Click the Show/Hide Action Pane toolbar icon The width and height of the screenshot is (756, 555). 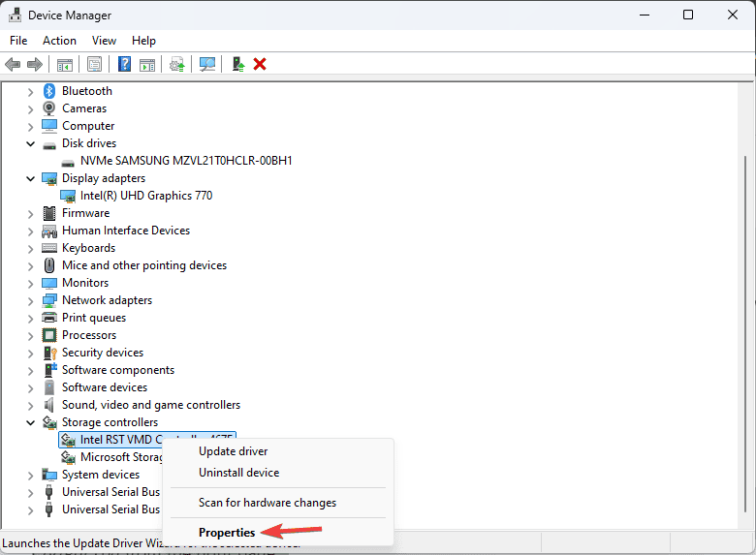tap(147, 65)
